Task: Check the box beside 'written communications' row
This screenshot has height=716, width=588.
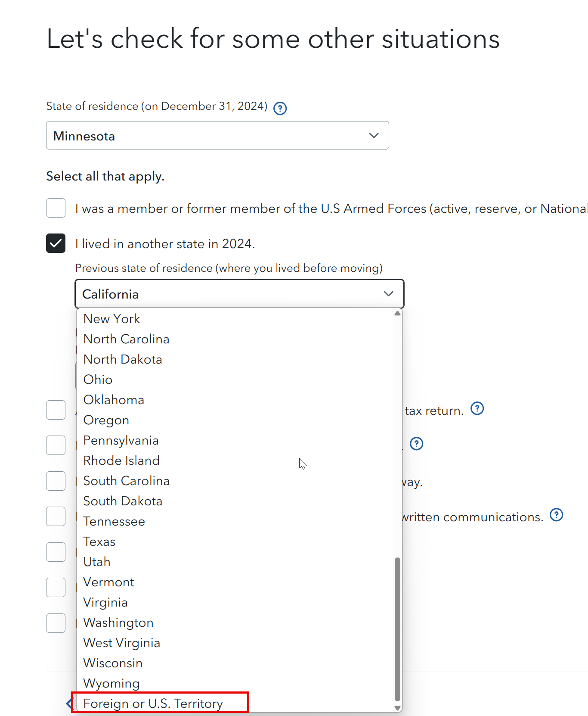Action: click(x=56, y=516)
